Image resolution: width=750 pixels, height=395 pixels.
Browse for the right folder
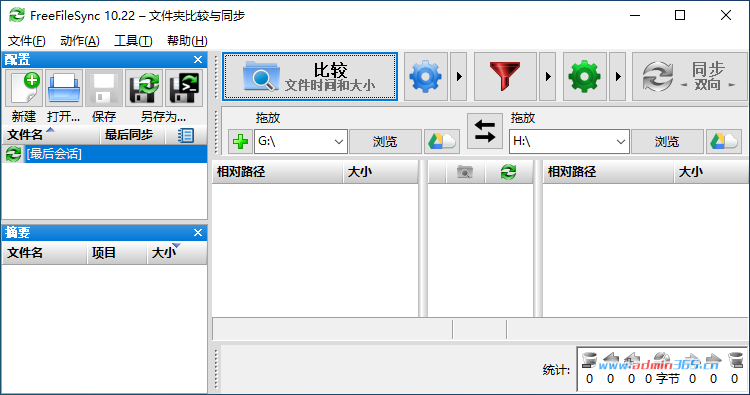click(667, 142)
